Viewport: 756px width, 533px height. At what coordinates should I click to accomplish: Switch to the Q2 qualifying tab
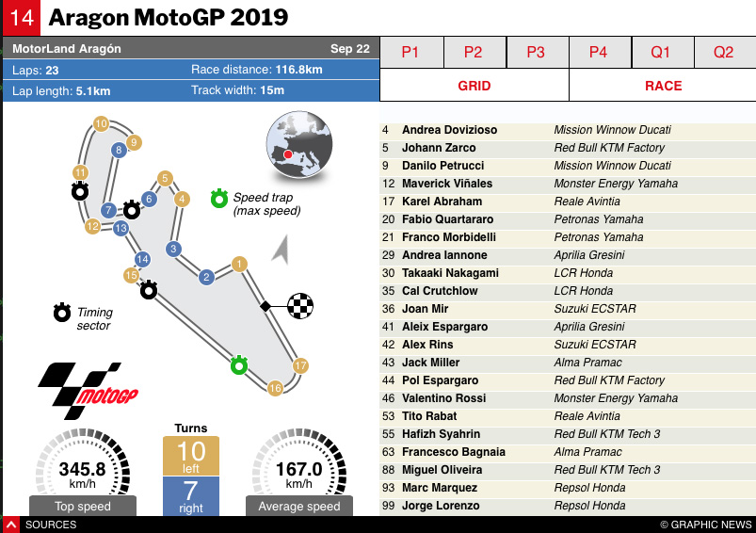pyautogui.click(x=723, y=53)
